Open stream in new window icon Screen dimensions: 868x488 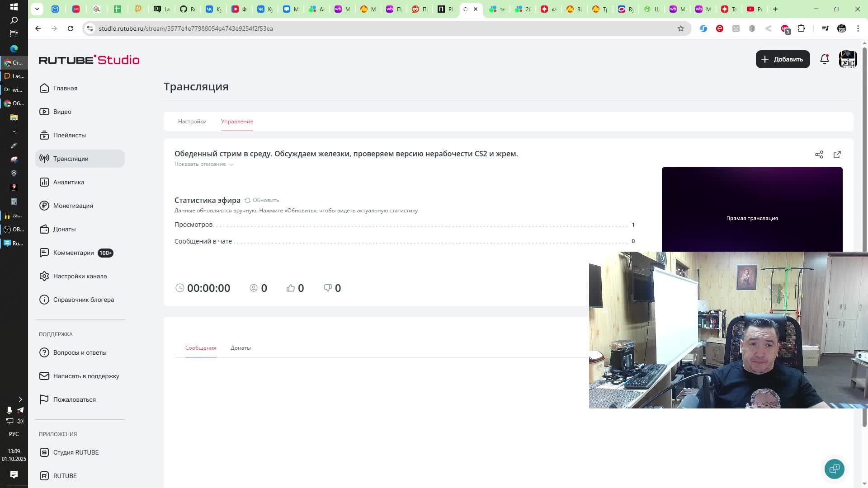[837, 155]
